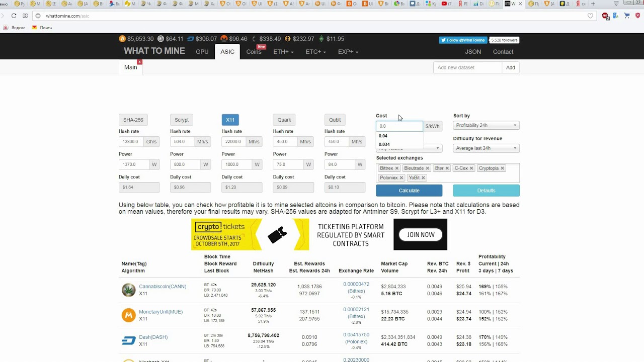Remove Bittrex from selected exchanges
The height and width of the screenshot is (362, 644).
396,168
